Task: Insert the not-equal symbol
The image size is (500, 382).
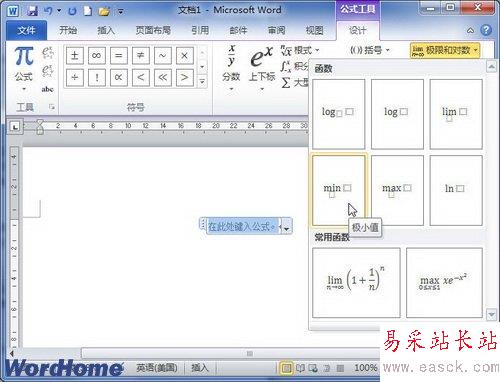Action: pyautogui.click(x=141, y=56)
